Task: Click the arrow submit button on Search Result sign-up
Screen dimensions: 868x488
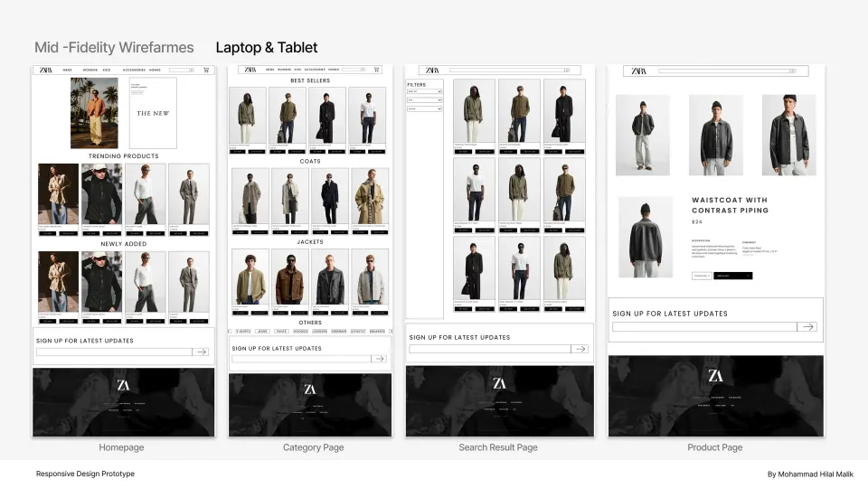Action: coord(580,349)
